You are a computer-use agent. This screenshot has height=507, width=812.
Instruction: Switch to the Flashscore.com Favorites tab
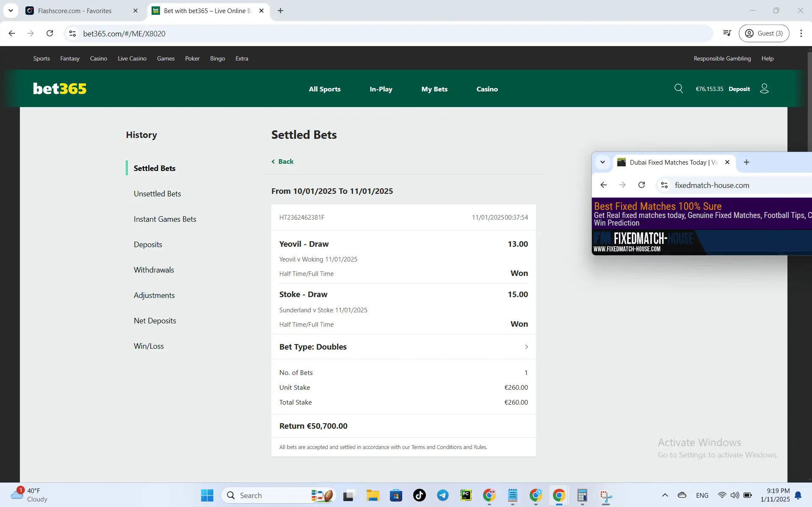coord(75,11)
